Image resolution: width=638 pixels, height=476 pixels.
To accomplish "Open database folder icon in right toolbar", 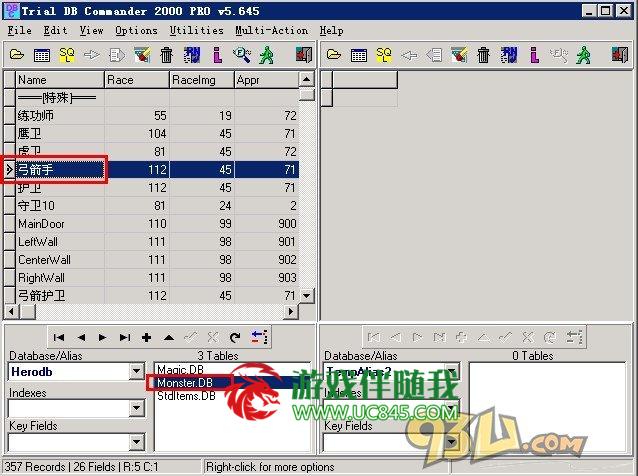I will (334, 55).
